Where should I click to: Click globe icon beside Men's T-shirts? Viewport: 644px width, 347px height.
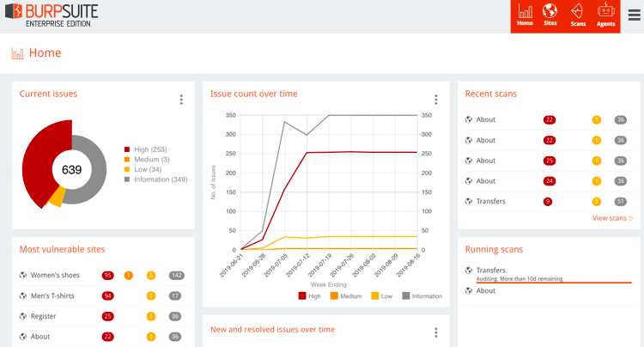23,295
